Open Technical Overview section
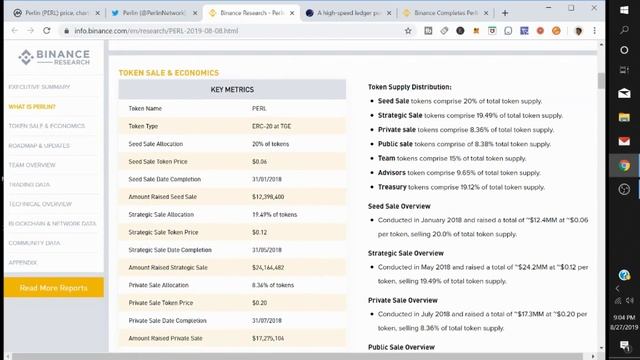This screenshot has width=640, height=360. [40, 204]
